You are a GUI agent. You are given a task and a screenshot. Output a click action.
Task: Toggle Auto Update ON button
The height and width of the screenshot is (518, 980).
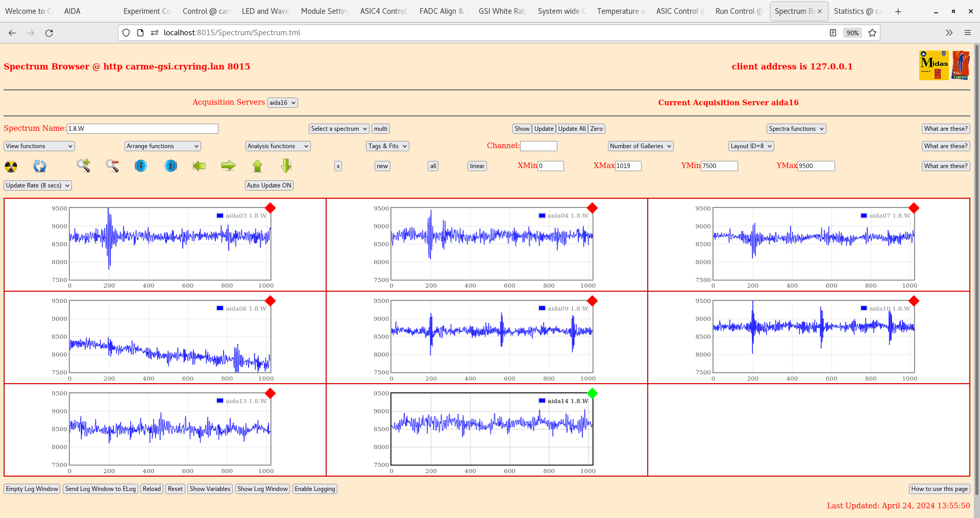click(269, 185)
